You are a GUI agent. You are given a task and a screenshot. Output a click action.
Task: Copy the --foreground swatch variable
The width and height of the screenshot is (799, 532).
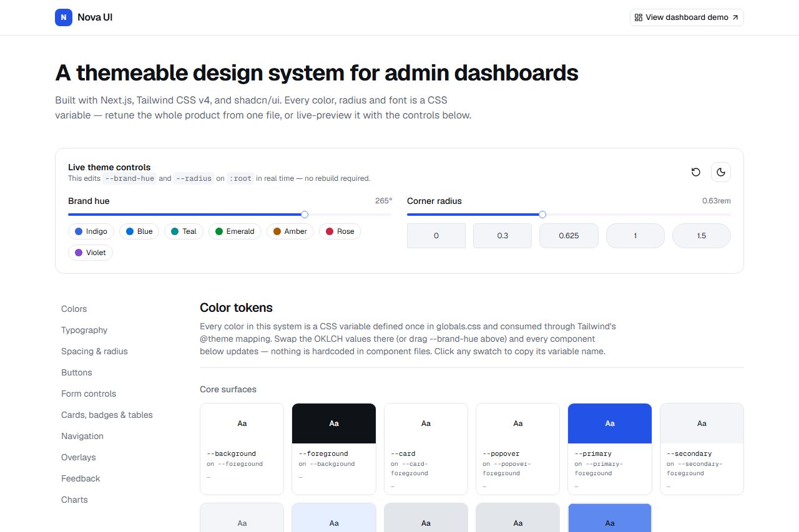pos(334,449)
